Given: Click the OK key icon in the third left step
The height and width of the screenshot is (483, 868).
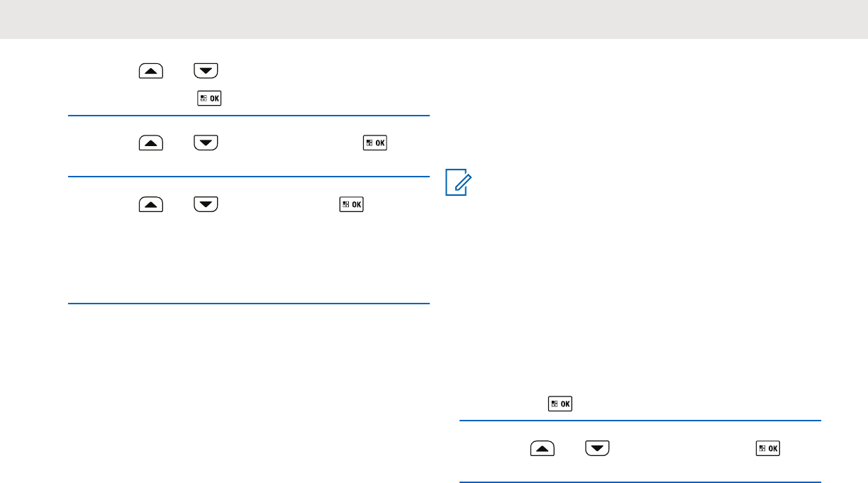Looking at the screenshot, I should [x=352, y=205].
